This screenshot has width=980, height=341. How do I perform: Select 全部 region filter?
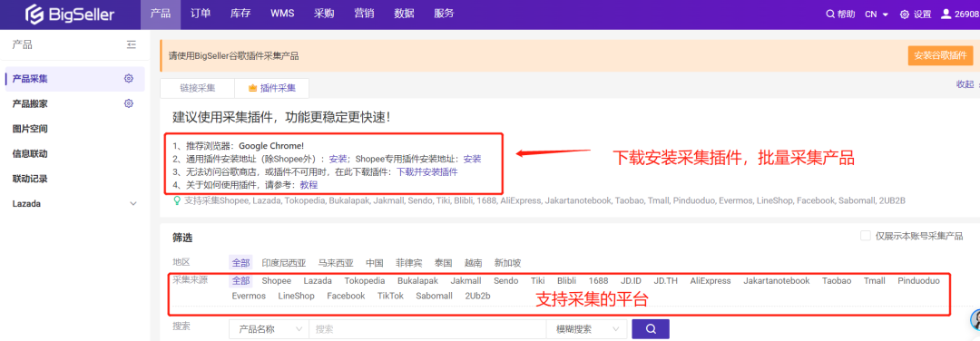[x=240, y=263]
